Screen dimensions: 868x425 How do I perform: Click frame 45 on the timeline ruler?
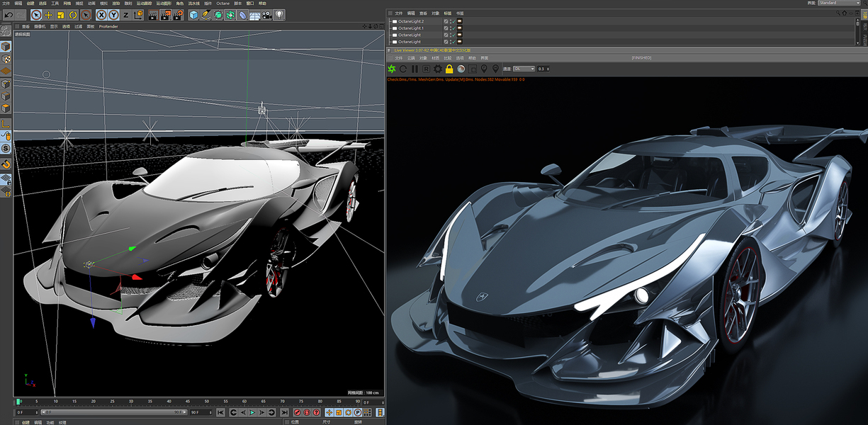[x=188, y=401]
